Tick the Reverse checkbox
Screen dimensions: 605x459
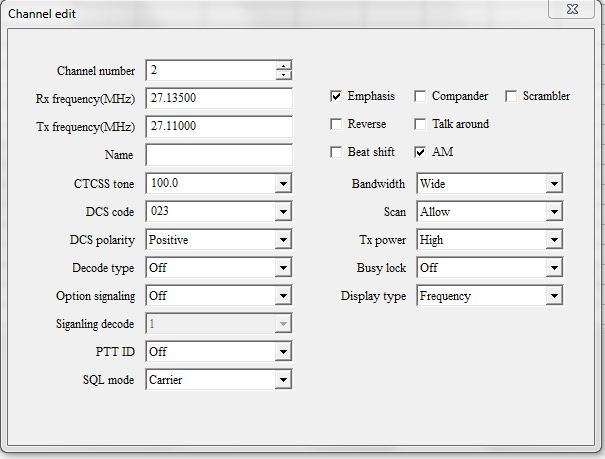[336, 124]
